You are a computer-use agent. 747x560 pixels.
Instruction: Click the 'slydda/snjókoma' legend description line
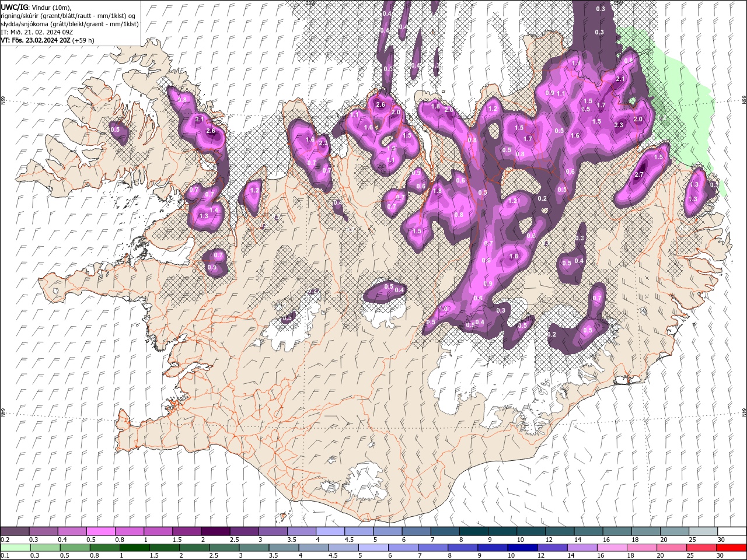point(69,24)
